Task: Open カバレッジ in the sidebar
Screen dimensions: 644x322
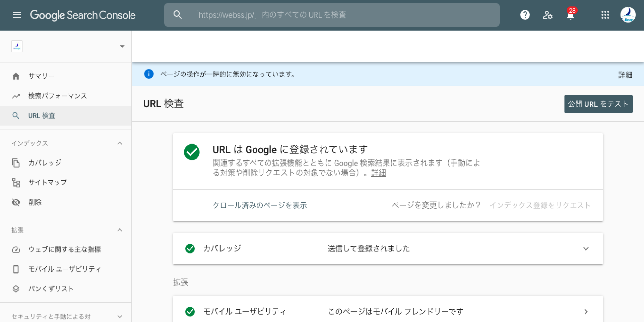Action: [x=45, y=163]
